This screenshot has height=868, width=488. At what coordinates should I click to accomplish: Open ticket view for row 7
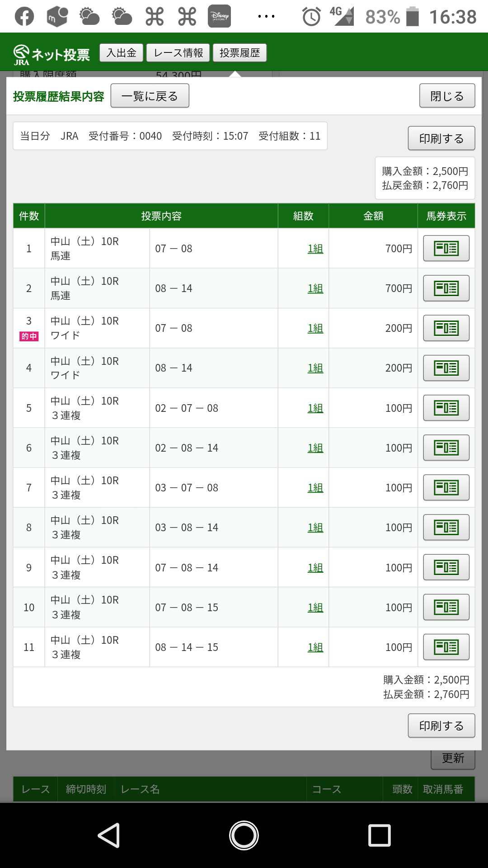(446, 487)
